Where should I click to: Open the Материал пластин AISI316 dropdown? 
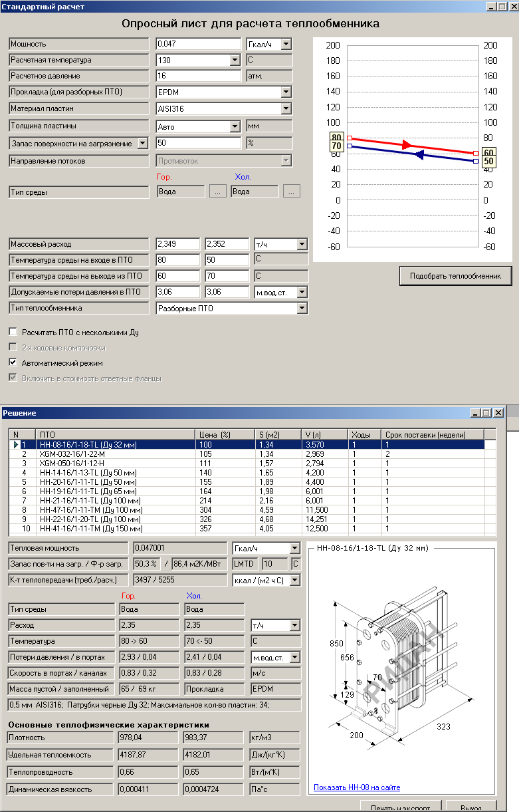coord(286,108)
